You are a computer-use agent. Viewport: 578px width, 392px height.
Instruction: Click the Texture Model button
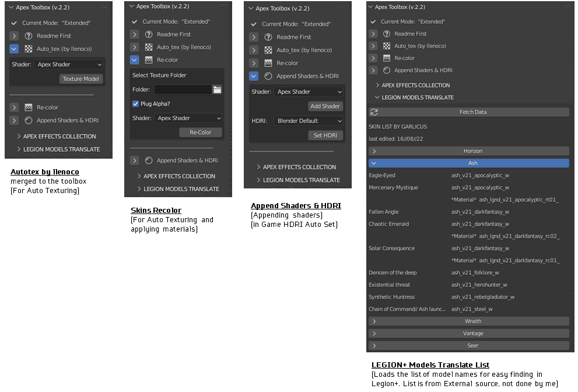coord(80,79)
